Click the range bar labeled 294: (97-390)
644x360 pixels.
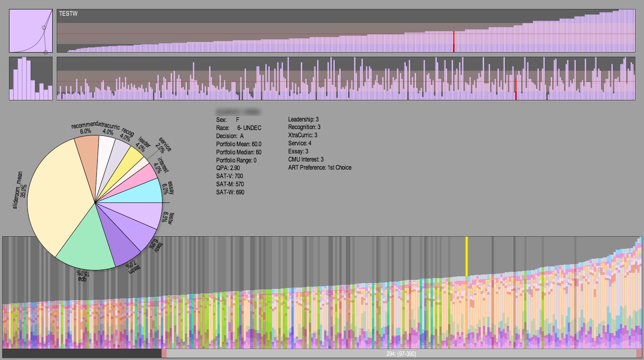coord(401,353)
